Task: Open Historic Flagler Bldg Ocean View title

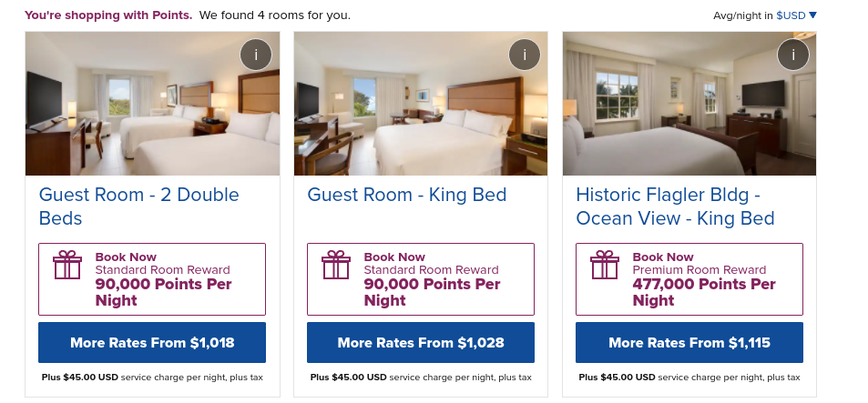Action: click(x=675, y=207)
